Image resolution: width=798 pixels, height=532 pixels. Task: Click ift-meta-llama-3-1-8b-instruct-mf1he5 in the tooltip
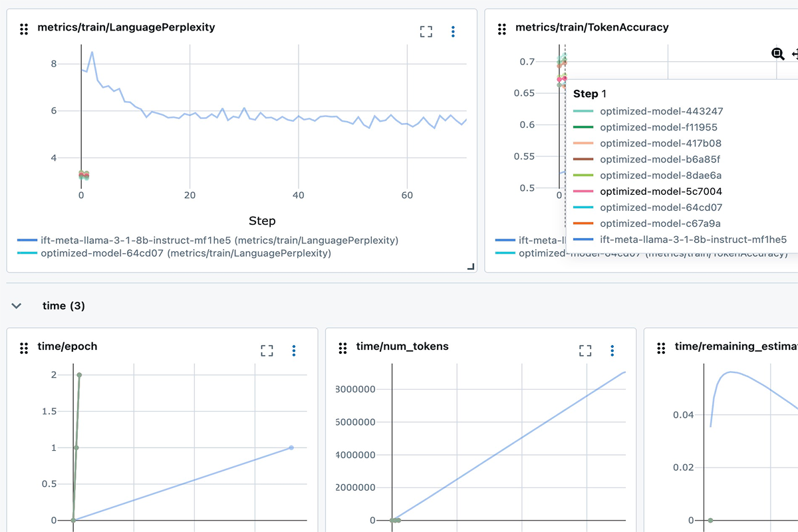pos(694,239)
